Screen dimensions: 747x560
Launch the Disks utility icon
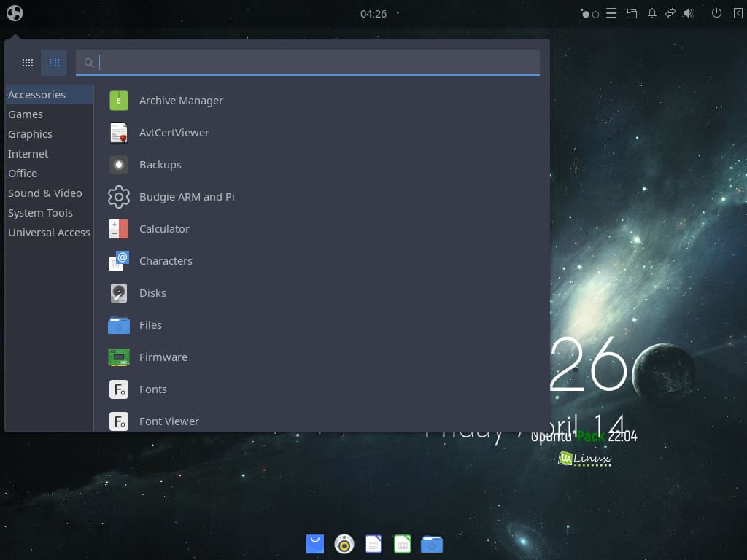click(119, 293)
